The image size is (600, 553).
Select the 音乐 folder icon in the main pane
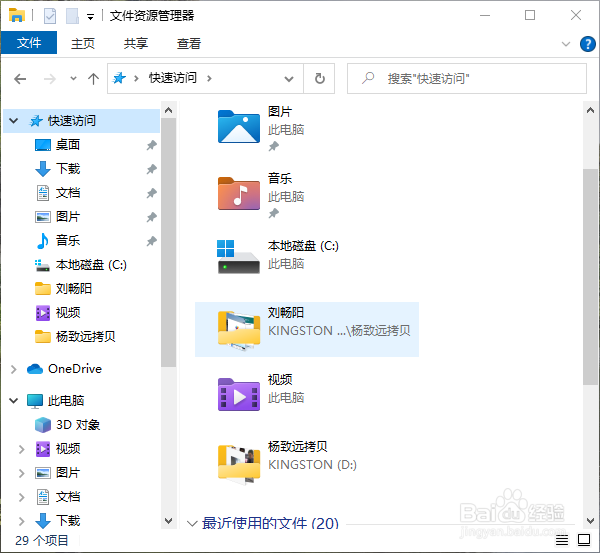pyautogui.click(x=239, y=193)
